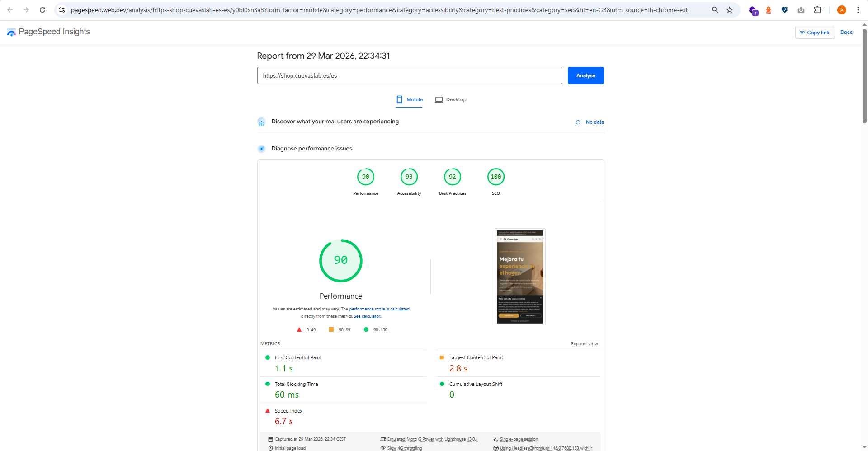Open the zoom search icon in the address bar
This screenshot has height=451, width=868.
715,9
